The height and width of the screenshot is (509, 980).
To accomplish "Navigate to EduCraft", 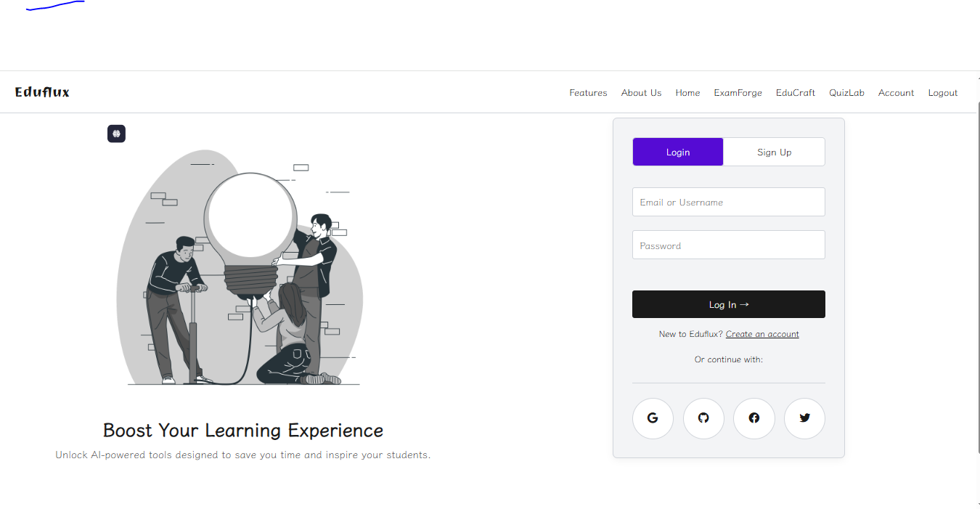I will [x=795, y=92].
